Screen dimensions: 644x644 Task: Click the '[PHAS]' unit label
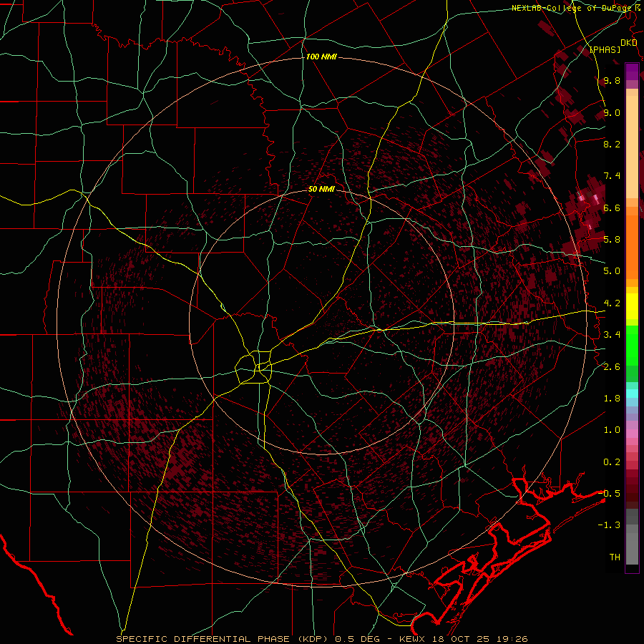[605, 49]
